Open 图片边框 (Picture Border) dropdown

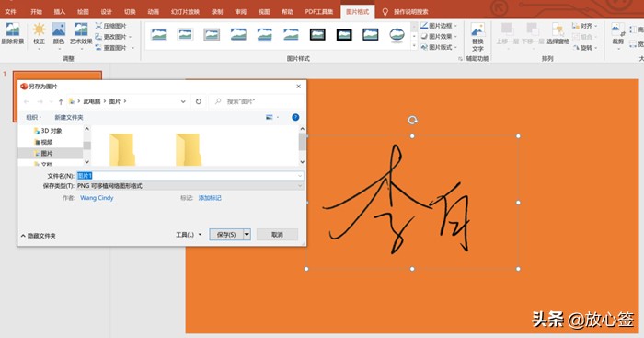click(x=439, y=26)
